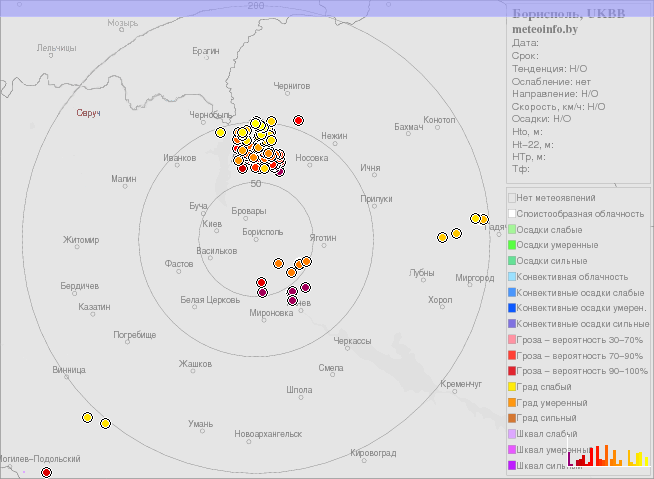Click the red storm marker northwest of Нежин

(298, 121)
